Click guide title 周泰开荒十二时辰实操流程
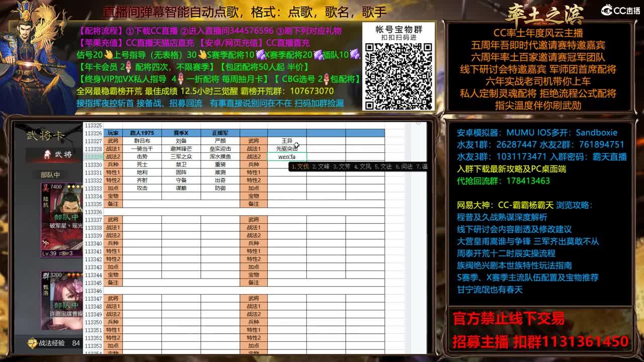This screenshot has width=644, height=362. (506, 253)
